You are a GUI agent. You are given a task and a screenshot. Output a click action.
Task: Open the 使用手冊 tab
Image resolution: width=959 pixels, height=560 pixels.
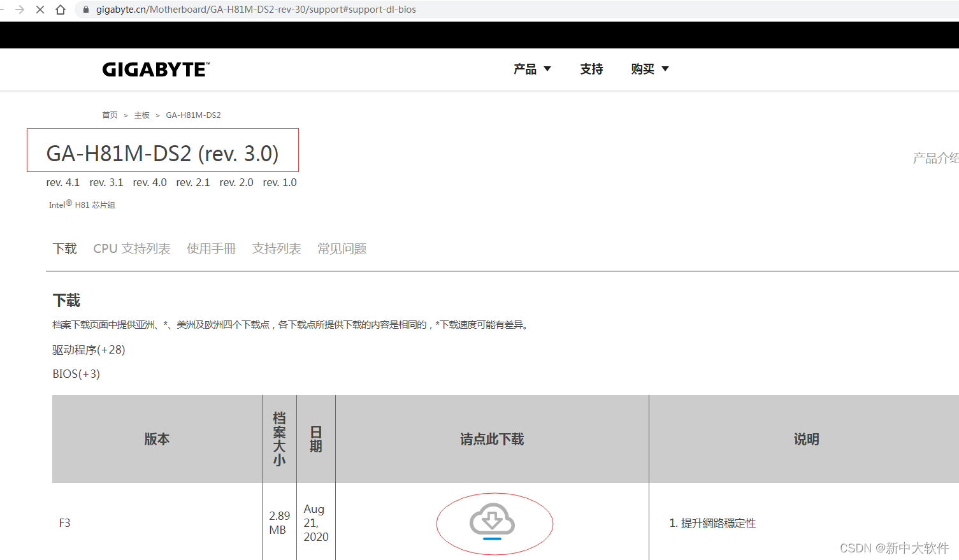pos(211,248)
